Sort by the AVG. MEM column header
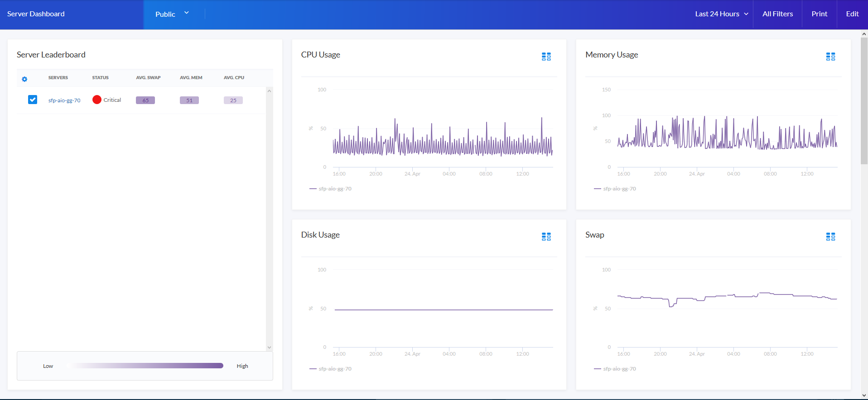The width and height of the screenshot is (868, 400). [191, 78]
